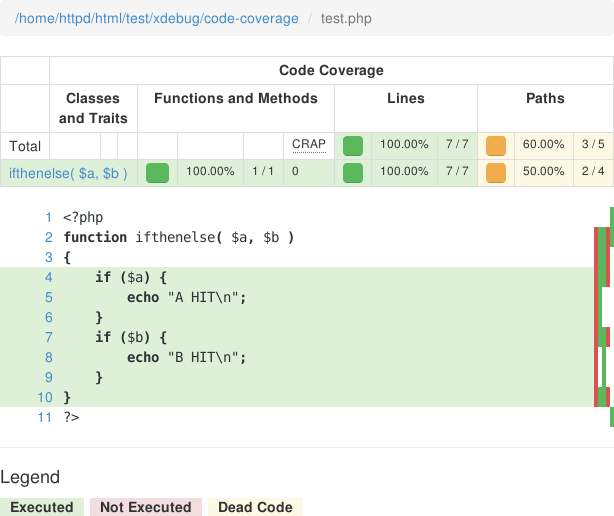Open the /home/httpd/html/test/xdebug/code-coverage breadcrumb link
614x516 pixels.
click(x=156, y=19)
